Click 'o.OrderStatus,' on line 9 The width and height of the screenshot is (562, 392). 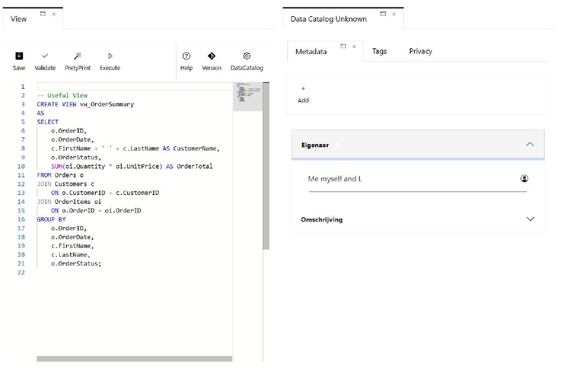(76, 157)
